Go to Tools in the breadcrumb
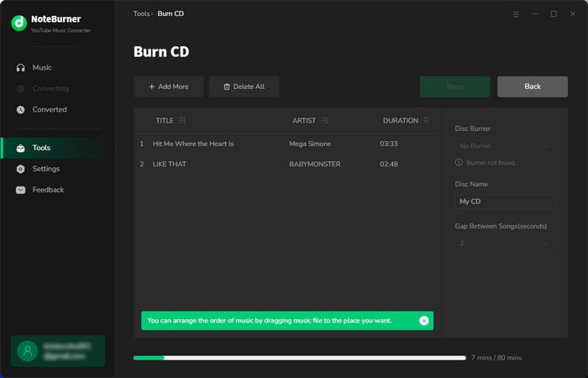Screen dimensions: 588x378 coord(141,13)
